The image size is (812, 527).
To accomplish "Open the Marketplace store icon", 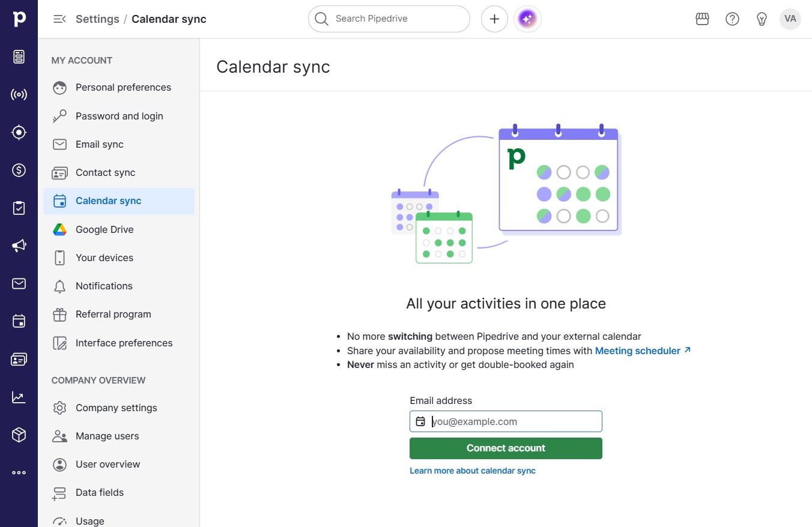I will pyautogui.click(x=703, y=19).
